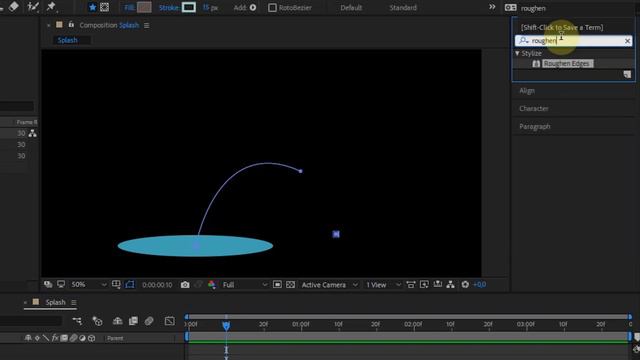Close the Composition Splash viewer tab
This screenshot has height=360, width=640.
tap(49, 25)
